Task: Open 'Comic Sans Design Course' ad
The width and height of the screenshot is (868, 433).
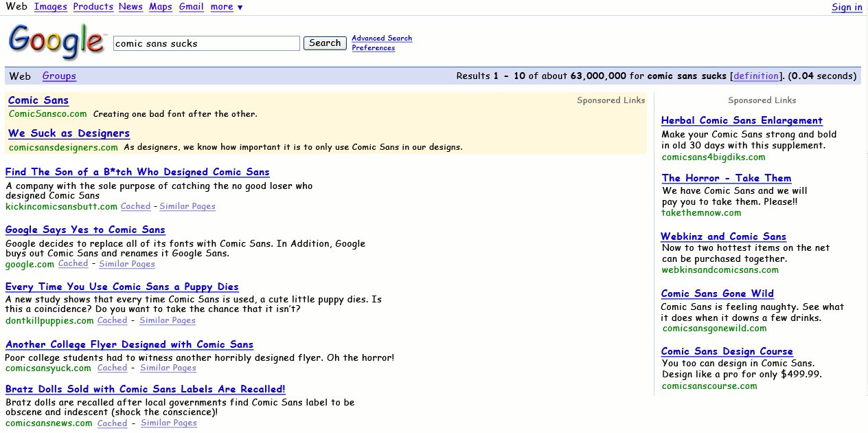Action: 727,351
